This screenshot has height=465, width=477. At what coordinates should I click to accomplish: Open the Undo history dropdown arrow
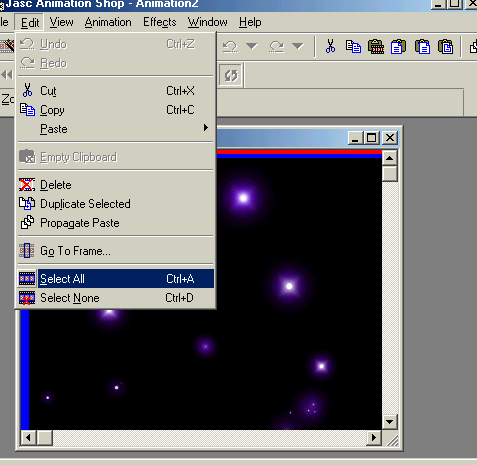pyautogui.click(x=252, y=46)
